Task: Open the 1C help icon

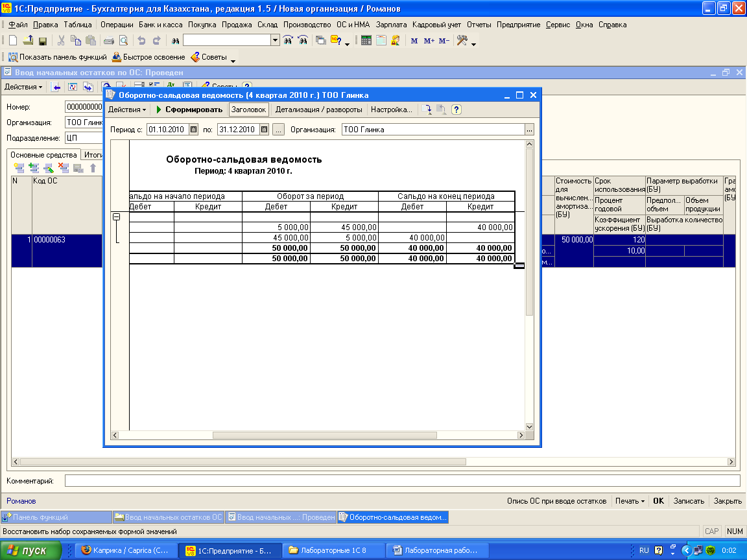Action: [x=336, y=40]
